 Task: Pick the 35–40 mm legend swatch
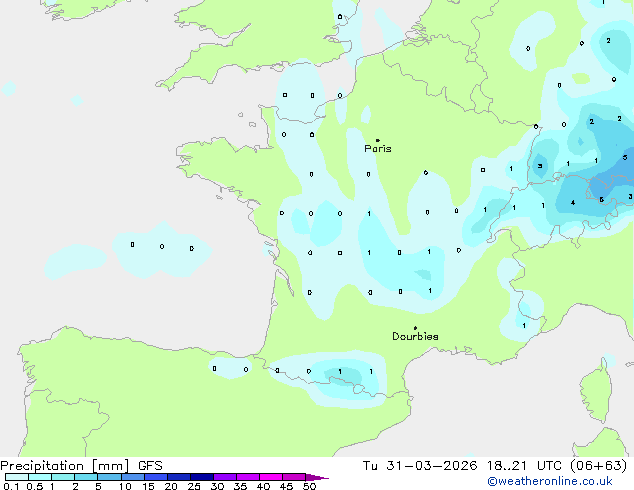[247, 477]
